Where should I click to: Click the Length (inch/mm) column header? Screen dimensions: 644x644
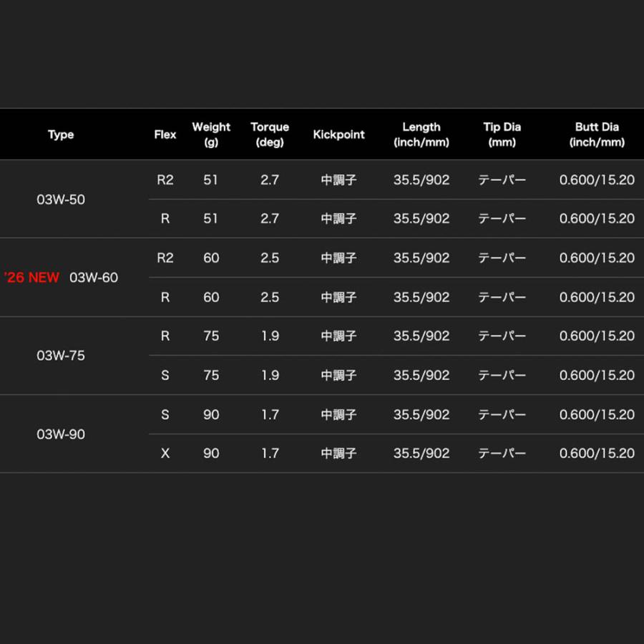click(x=421, y=135)
